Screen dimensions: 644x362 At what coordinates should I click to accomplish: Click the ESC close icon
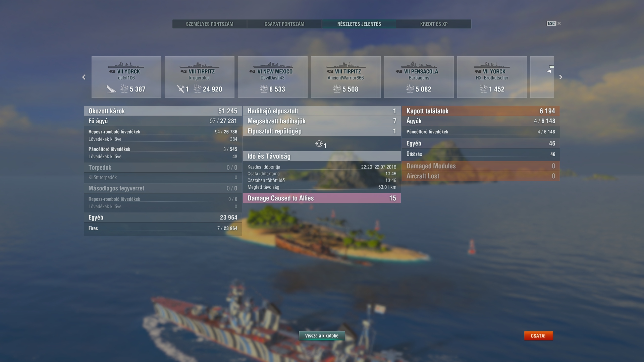coord(559,23)
